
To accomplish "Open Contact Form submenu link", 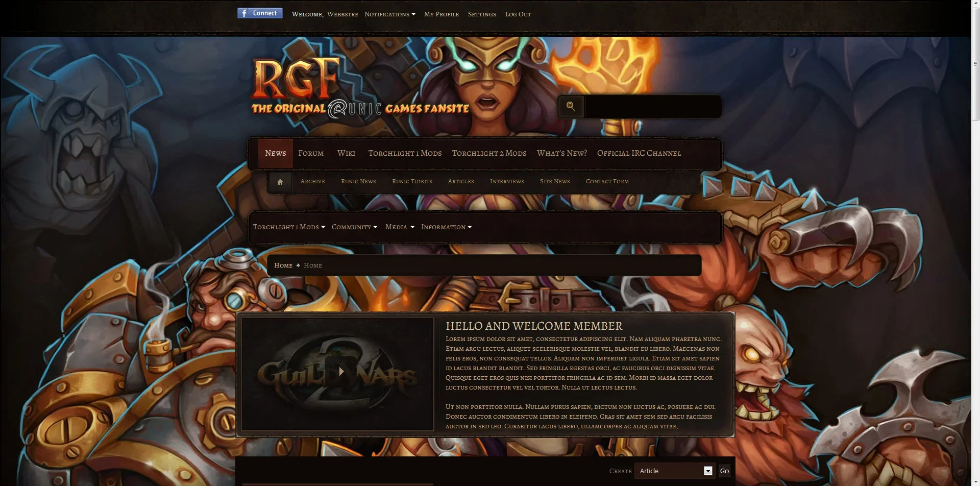I will (607, 181).
